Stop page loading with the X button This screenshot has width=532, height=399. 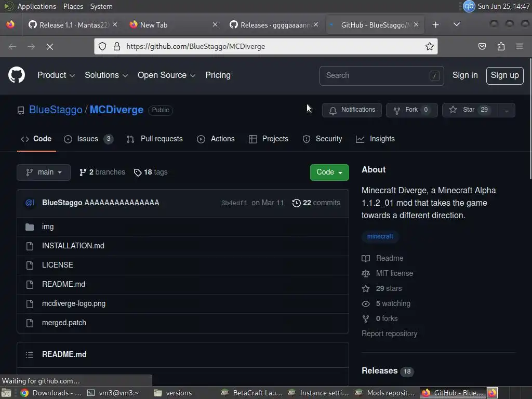49,46
